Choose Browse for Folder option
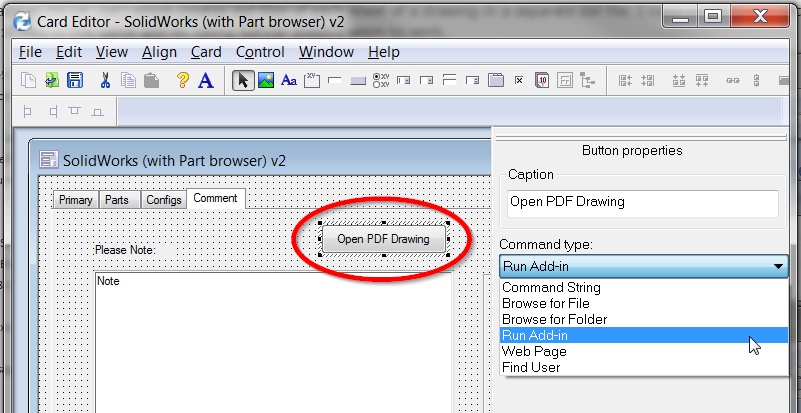The width and height of the screenshot is (801, 413). (x=644, y=319)
